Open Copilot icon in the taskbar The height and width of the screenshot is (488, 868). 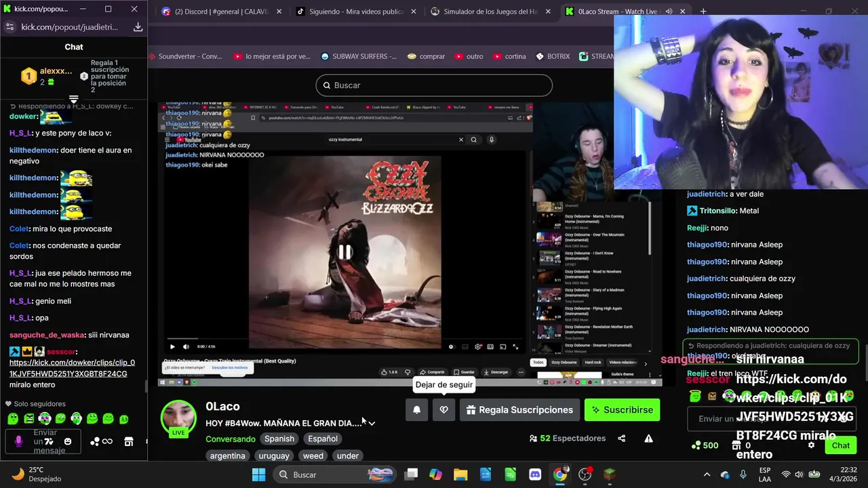[x=435, y=474]
